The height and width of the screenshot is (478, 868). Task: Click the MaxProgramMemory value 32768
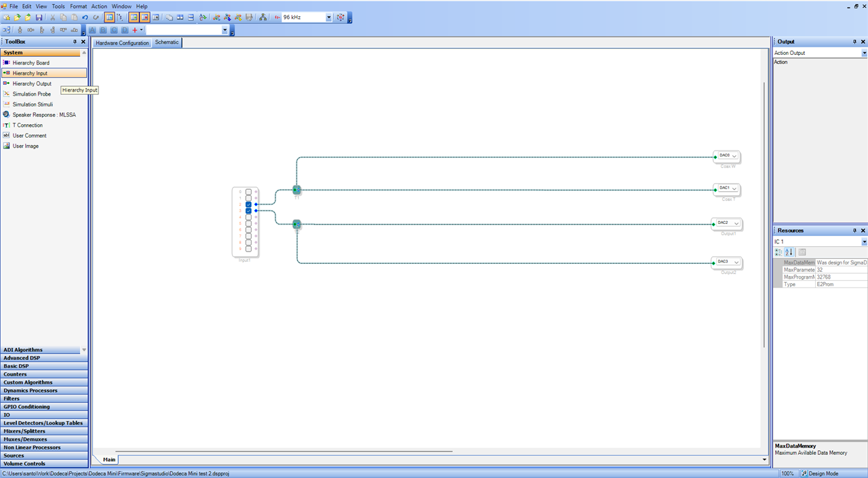(x=841, y=277)
